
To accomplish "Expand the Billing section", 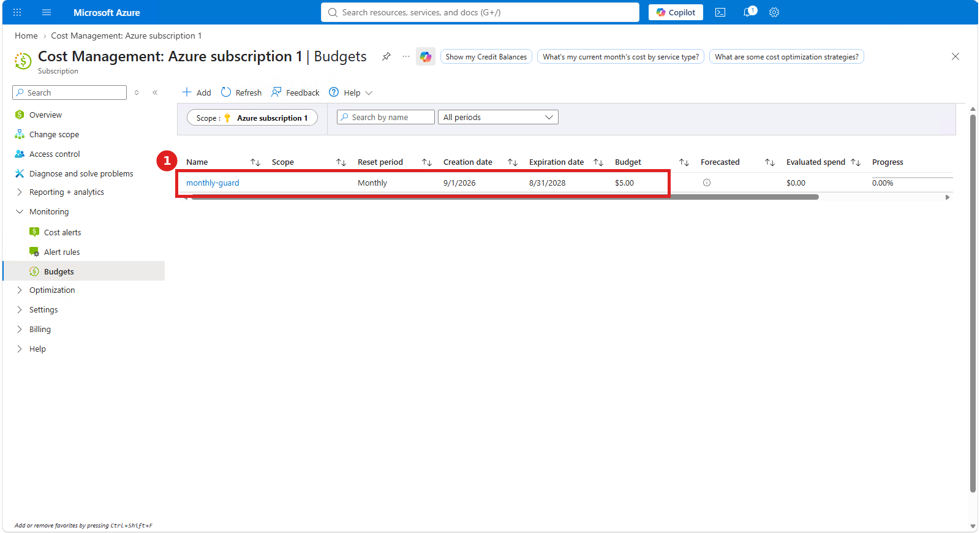I will tap(20, 330).
